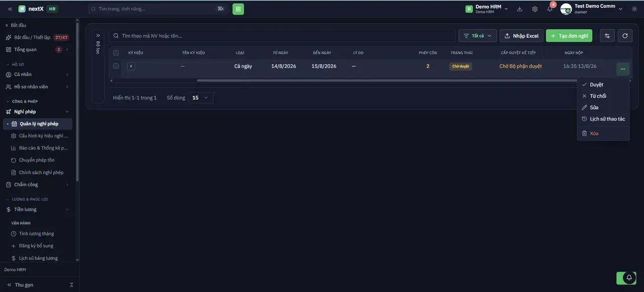Image resolution: width=644 pixels, height=292 pixels.
Task: Open the Demo HRM workspace dropdown
Action: 487,9
